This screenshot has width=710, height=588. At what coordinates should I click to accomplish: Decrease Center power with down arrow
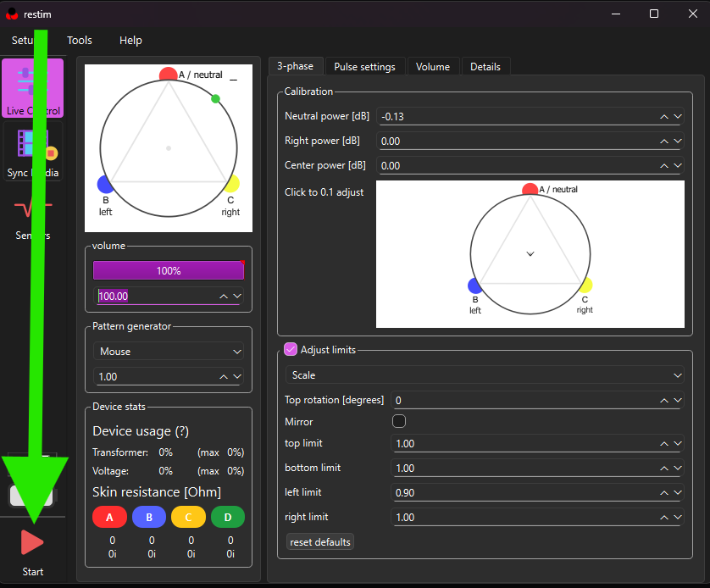(x=678, y=165)
